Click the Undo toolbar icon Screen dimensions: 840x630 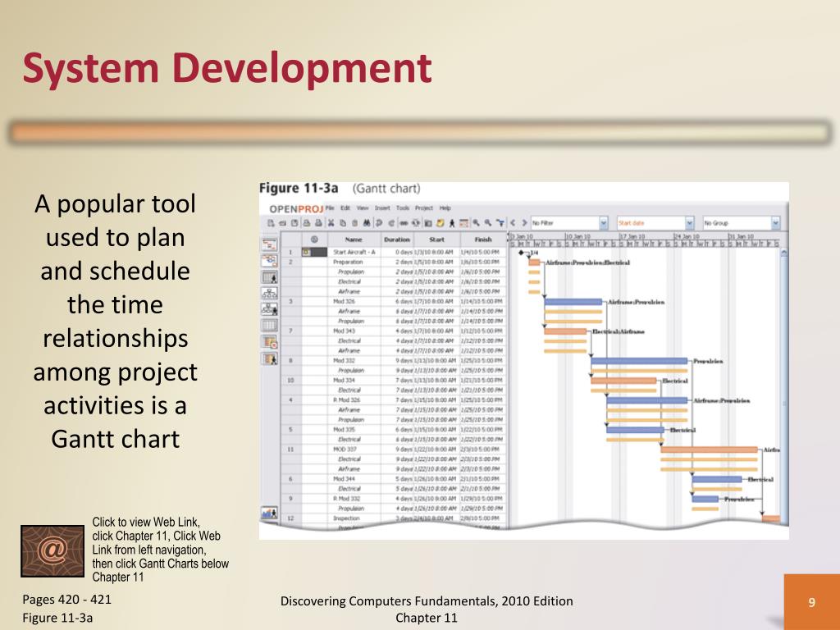click(x=379, y=223)
